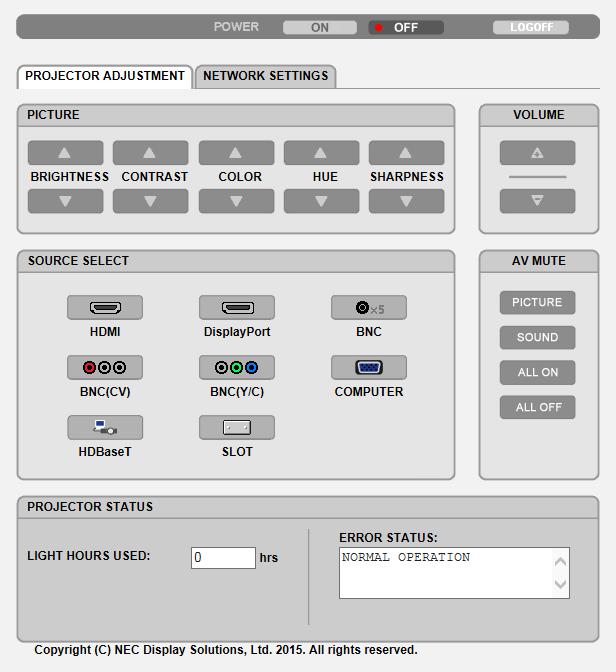The image size is (616, 672).
Task: Switch source to BNC(Y/C)
Action: pyautogui.click(x=237, y=367)
